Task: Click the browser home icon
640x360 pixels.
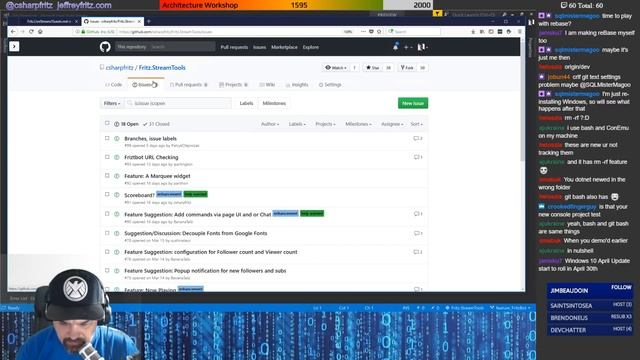Action: point(40,31)
